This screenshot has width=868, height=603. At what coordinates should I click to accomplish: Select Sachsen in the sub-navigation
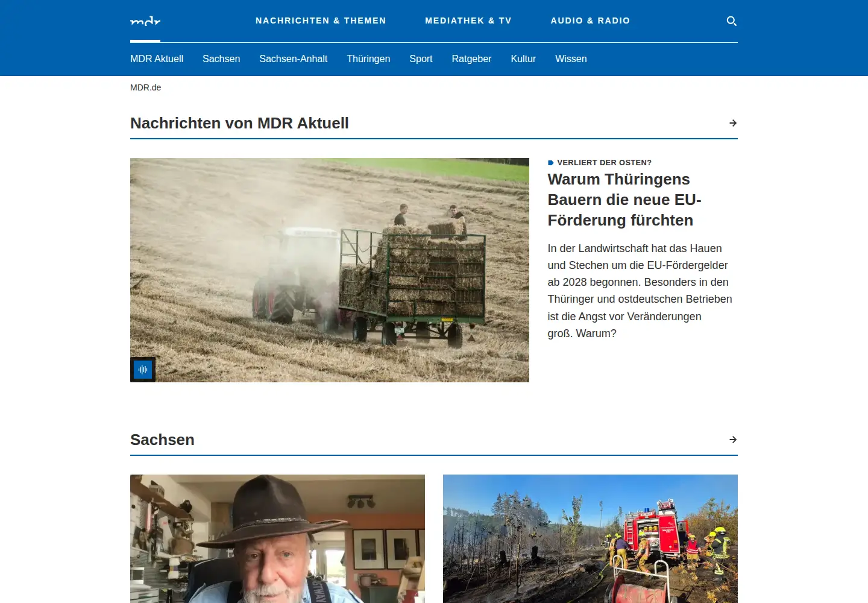pyautogui.click(x=221, y=58)
